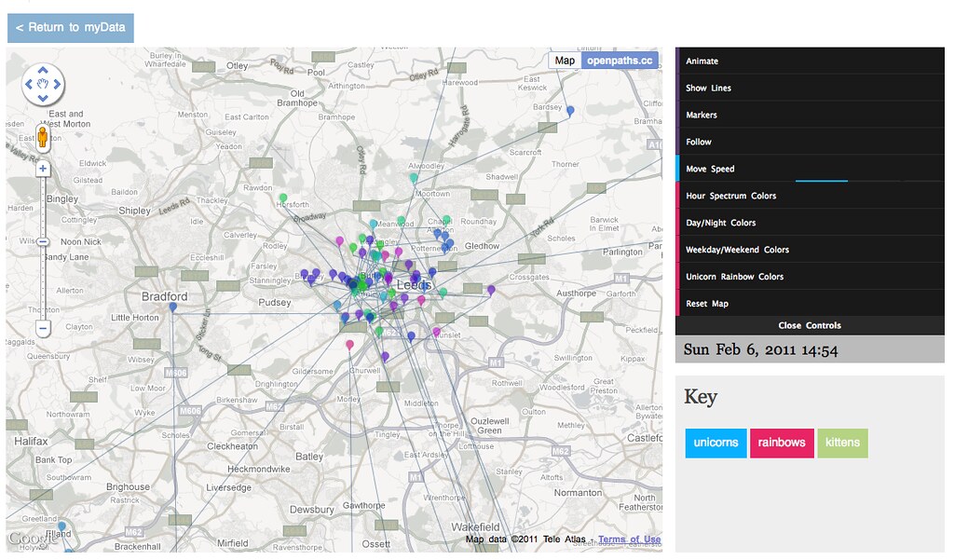This screenshot has height=560, width=954.
Task: Pan map right with arrow control
Action: 57,84
